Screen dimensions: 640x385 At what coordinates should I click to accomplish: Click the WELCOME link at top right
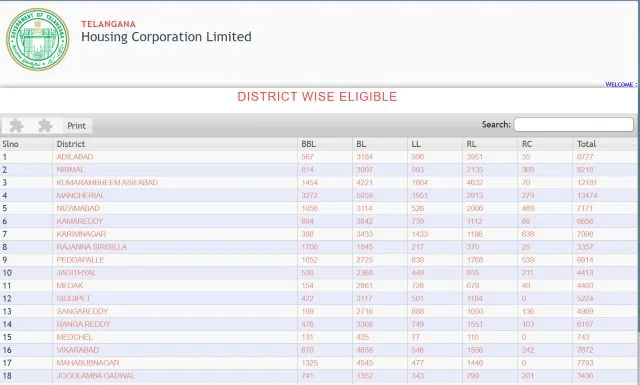(620, 85)
